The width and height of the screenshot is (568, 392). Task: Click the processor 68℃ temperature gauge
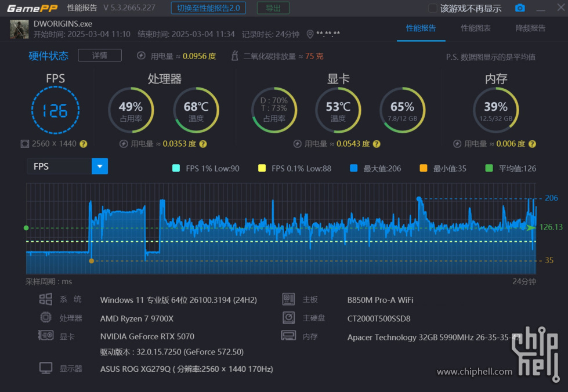[x=196, y=110]
